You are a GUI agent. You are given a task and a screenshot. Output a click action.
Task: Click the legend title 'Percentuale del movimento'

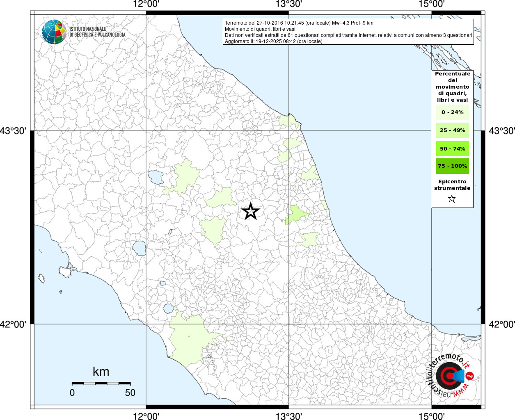[453, 87]
